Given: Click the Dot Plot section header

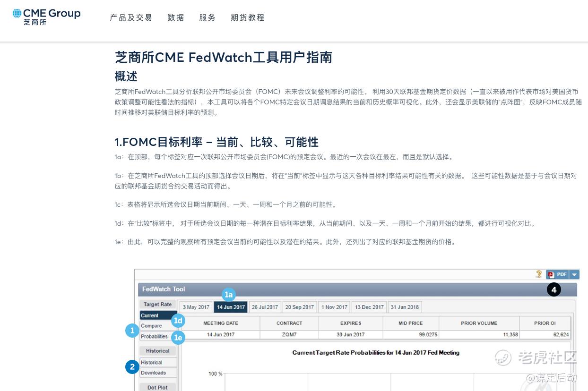Looking at the screenshot, I should (158, 387).
